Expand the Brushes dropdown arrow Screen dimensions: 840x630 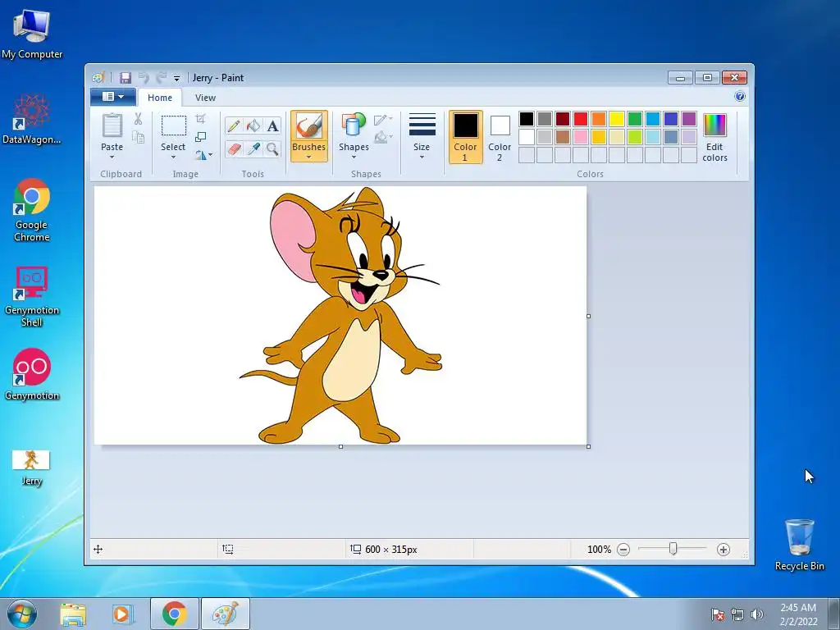point(309,157)
